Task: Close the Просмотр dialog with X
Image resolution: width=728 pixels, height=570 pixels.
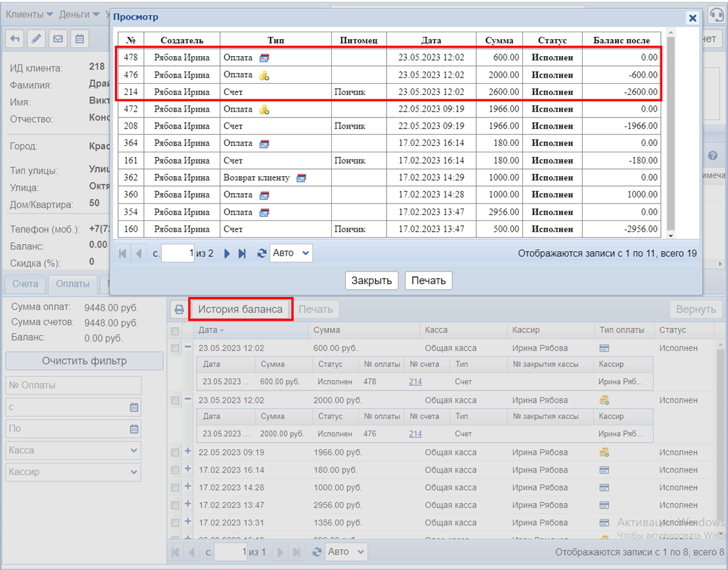Action: tap(693, 18)
